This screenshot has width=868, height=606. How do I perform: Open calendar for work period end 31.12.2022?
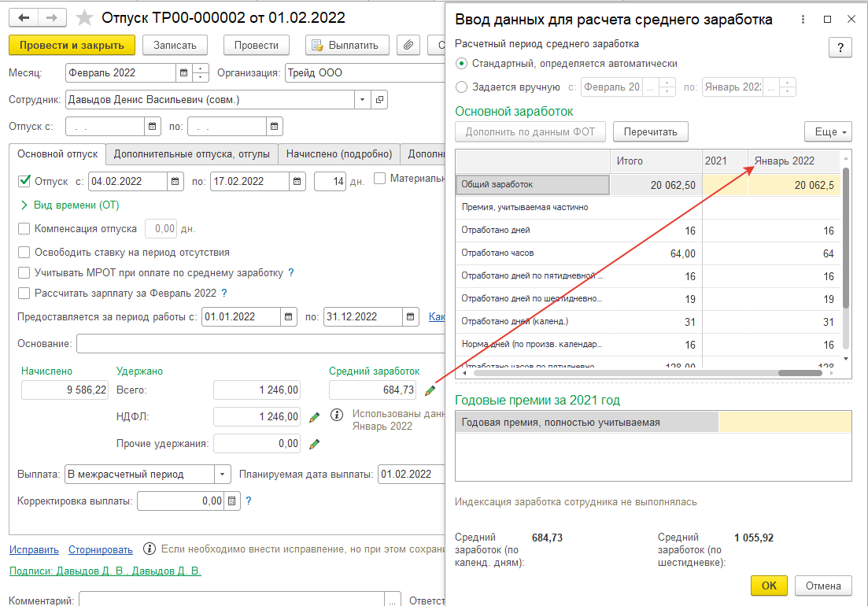pos(410,317)
